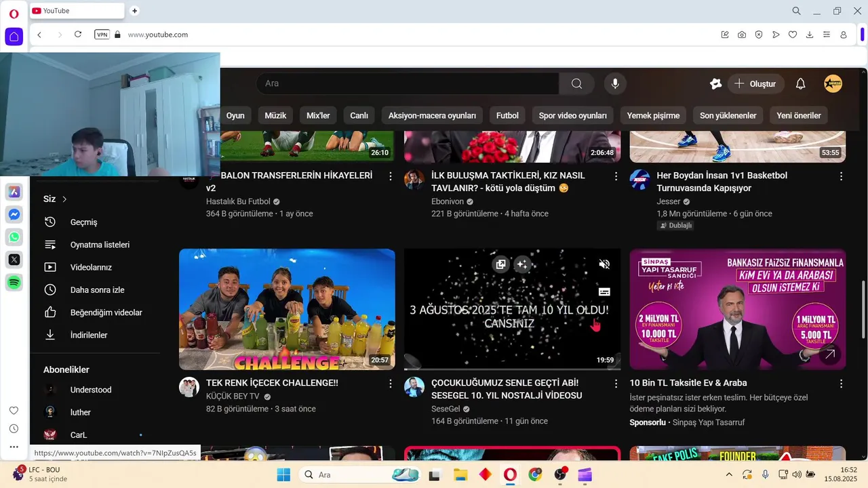Image resolution: width=868 pixels, height=488 pixels.
Task: Open 'Oynatma listeleri' in sidebar
Action: 95,245
